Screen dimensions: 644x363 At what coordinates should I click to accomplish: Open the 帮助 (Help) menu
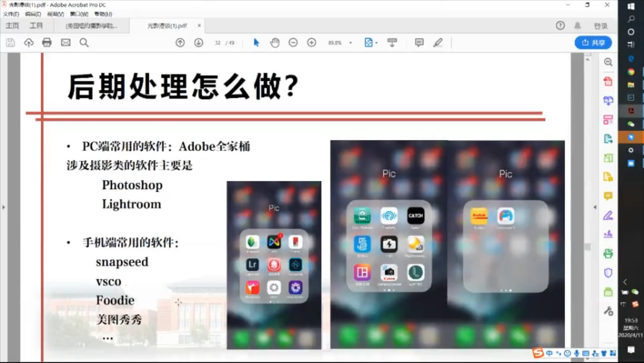tap(103, 14)
